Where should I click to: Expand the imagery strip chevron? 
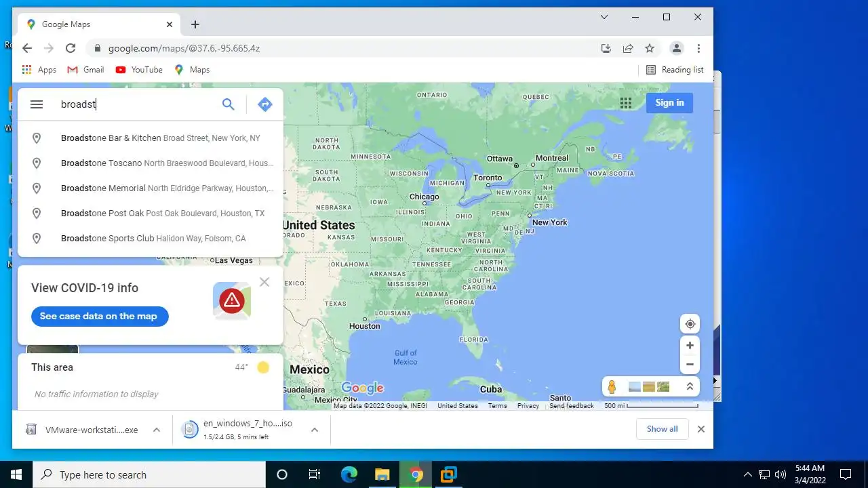(x=690, y=386)
